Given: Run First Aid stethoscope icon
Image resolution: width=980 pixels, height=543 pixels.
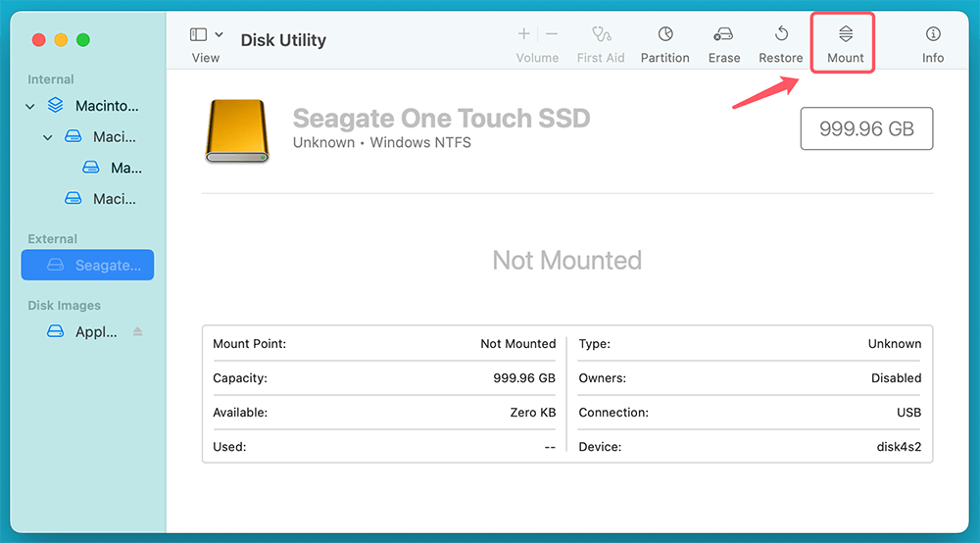Looking at the screenshot, I should tap(601, 34).
